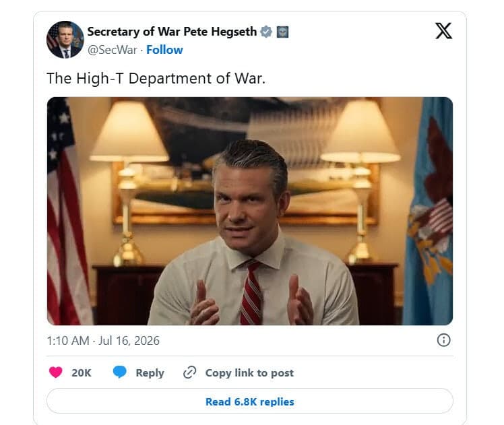The width and height of the screenshot is (504, 425).
Task: Open the info circle icon
Action: tap(443, 340)
